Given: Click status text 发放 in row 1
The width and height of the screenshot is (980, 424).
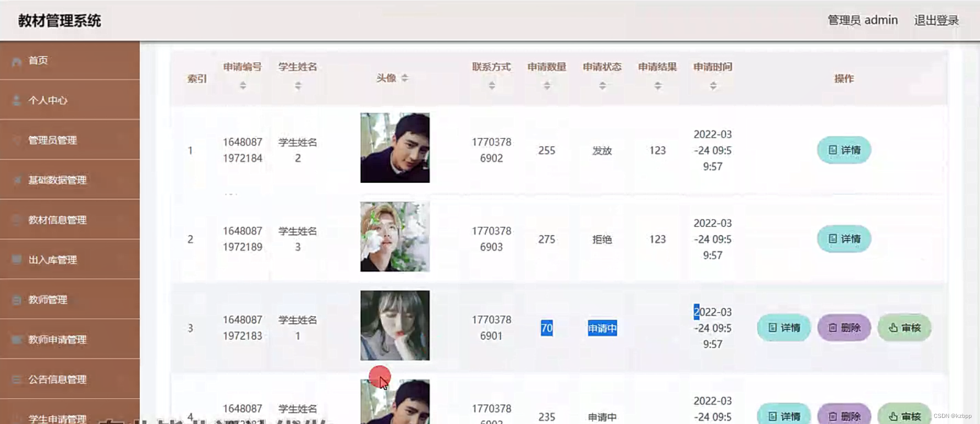Looking at the screenshot, I should click(603, 150).
